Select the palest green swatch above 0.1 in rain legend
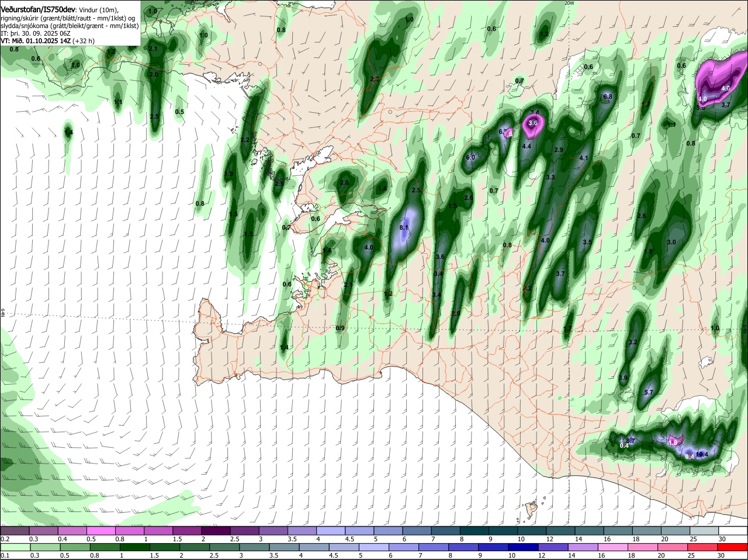Screen dimensions: 748x560 click(16, 547)
